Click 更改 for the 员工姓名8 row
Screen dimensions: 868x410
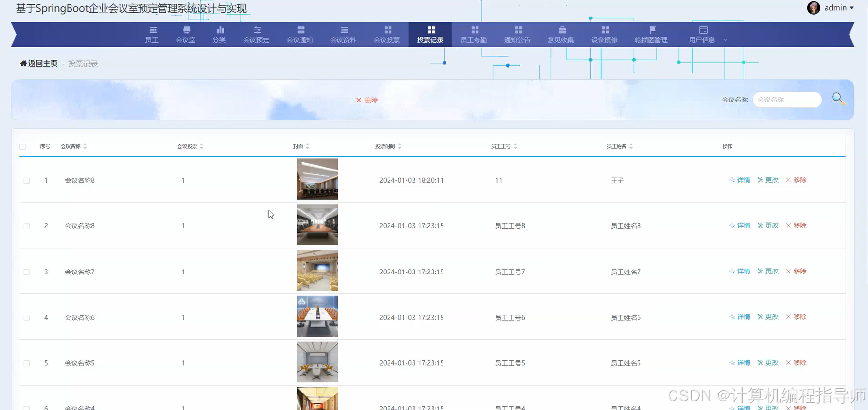coord(768,226)
